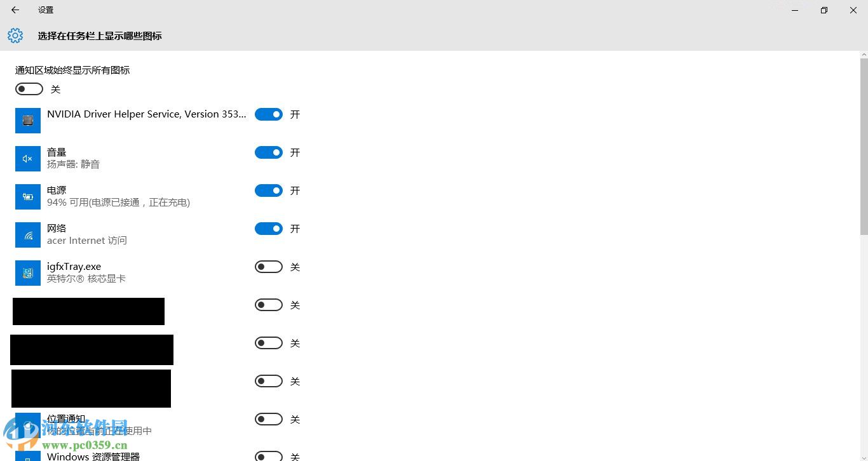The height and width of the screenshot is (461, 868).
Task: Click the 电源 battery icon
Action: tap(28, 197)
